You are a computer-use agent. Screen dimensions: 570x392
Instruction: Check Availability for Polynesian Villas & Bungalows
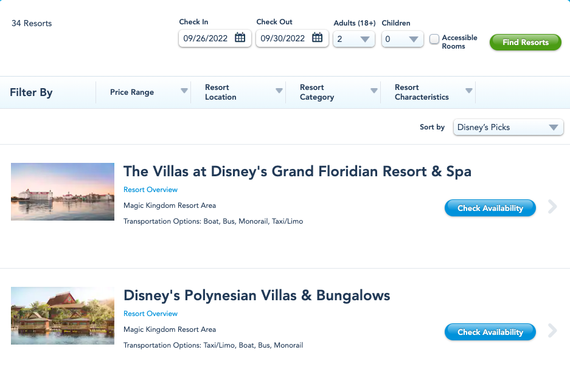[x=490, y=332]
